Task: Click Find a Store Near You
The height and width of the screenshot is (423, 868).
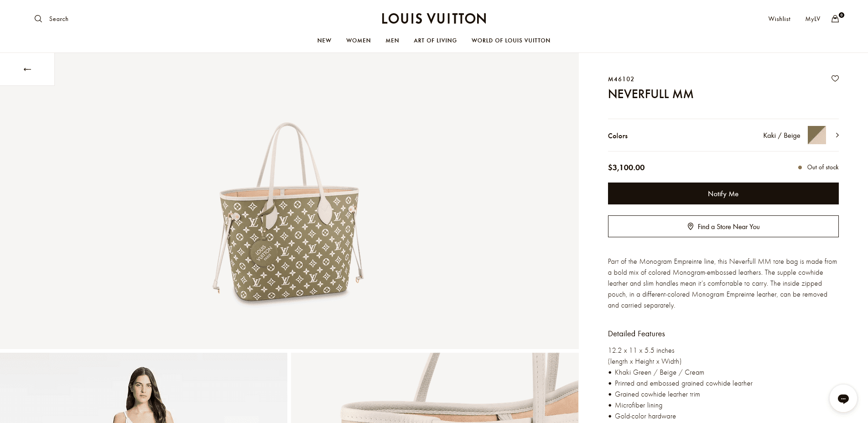Action: coord(723,226)
